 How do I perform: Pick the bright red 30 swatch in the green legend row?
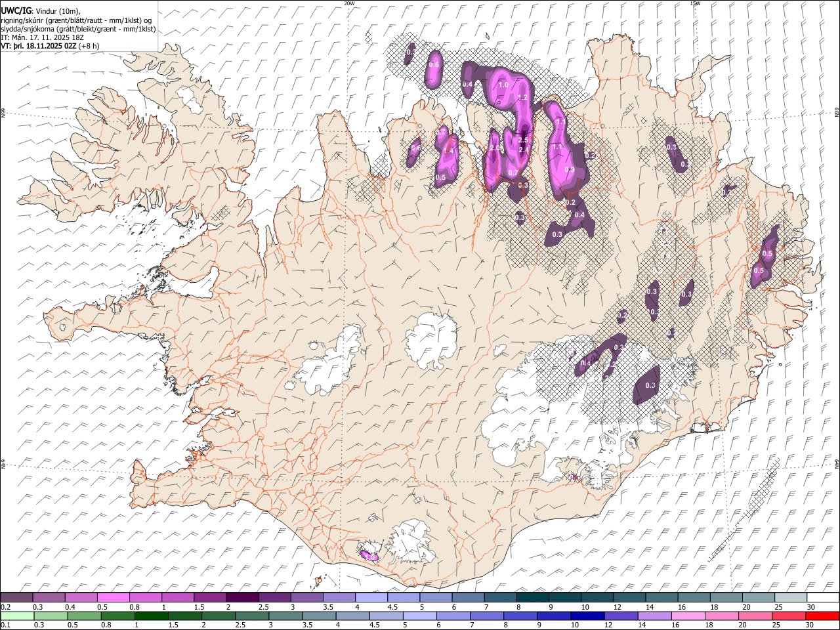coord(822,616)
